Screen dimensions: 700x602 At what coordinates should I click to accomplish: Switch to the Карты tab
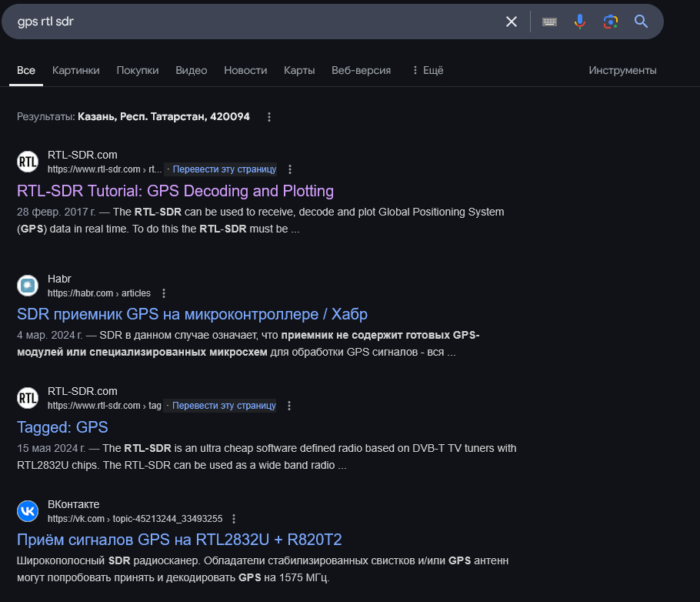(299, 71)
